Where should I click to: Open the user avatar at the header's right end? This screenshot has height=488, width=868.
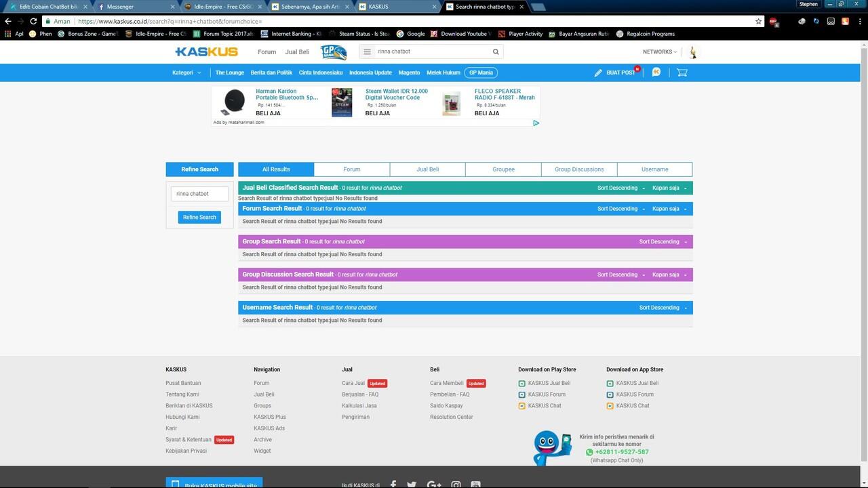693,52
